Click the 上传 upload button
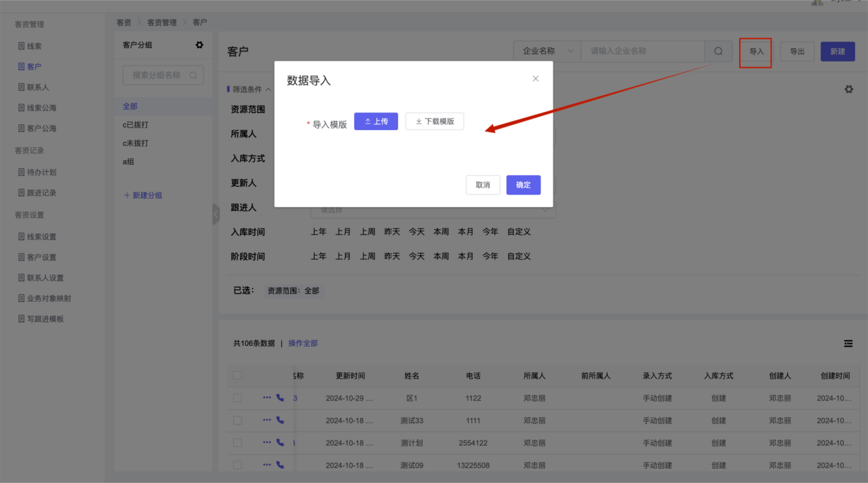The height and width of the screenshot is (483, 868). point(376,121)
